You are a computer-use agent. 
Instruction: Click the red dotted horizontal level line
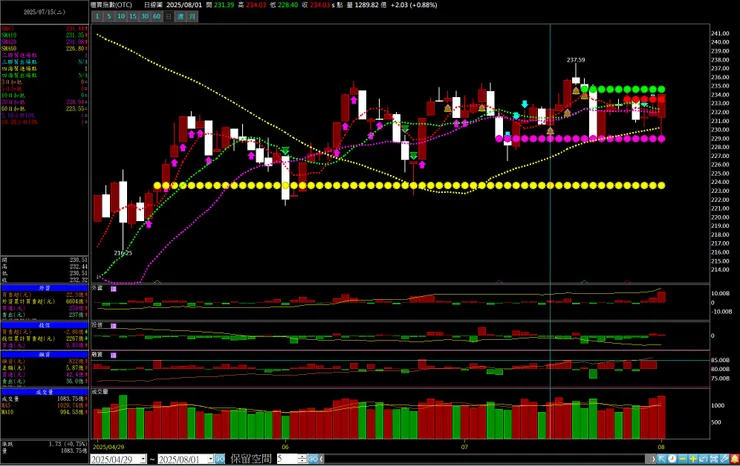645,99
